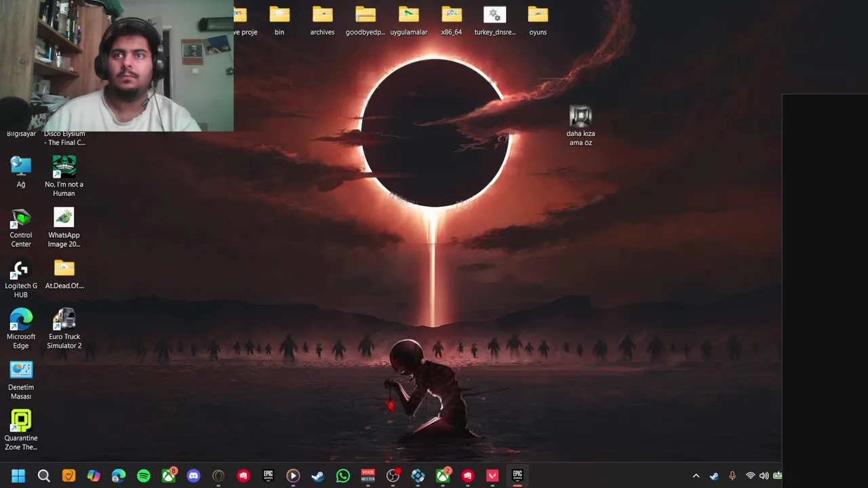868x488 pixels.
Task: Open the blue icon right of OBS
Action: coord(418,476)
